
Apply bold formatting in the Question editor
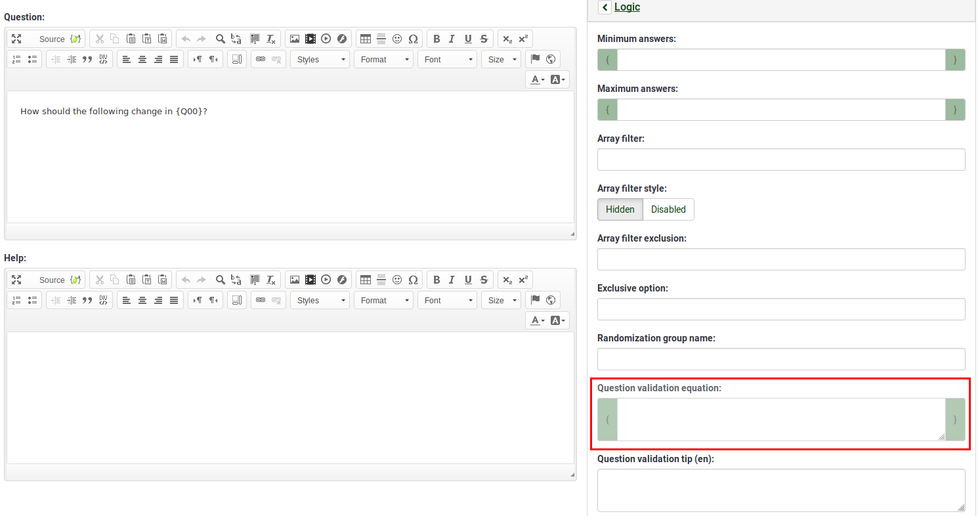coord(437,39)
